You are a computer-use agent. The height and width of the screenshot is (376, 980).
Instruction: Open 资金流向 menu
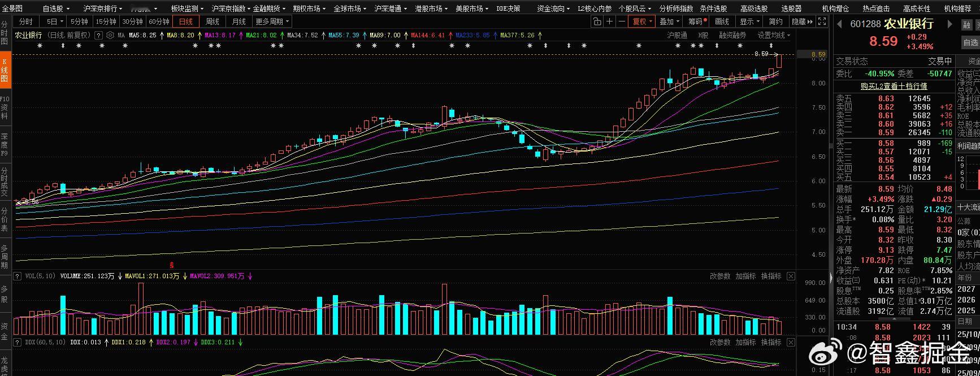point(553,8)
